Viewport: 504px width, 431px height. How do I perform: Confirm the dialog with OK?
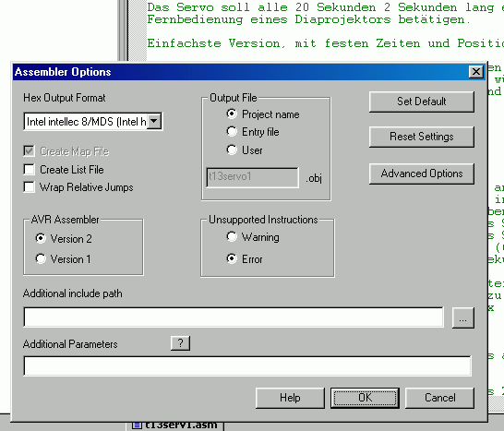[365, 398]
